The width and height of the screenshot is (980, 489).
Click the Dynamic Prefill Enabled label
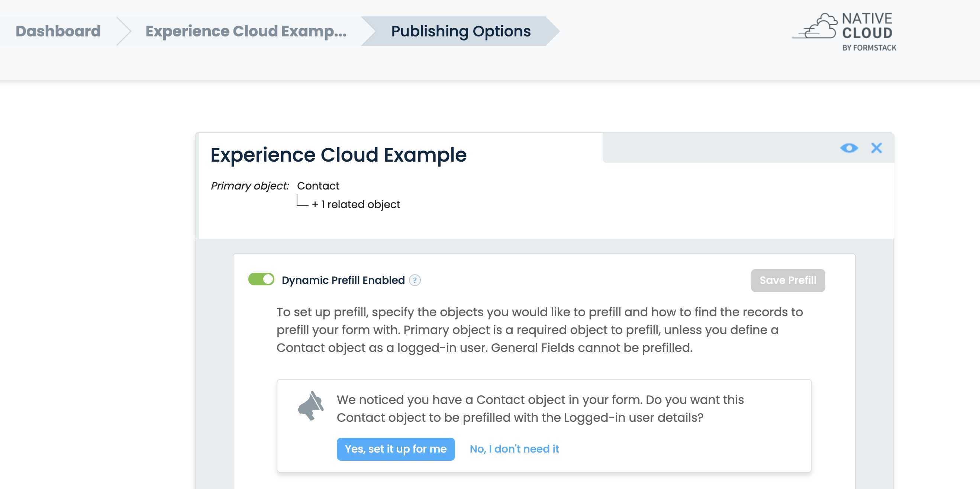tap(343, 280)
